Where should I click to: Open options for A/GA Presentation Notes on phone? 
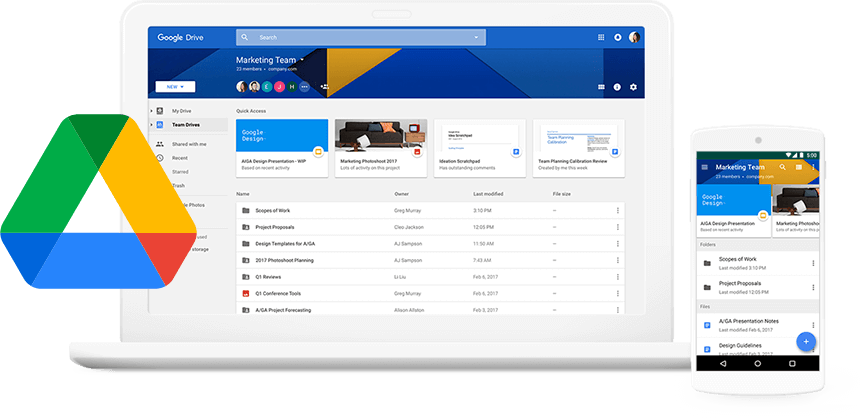[813, 325]
